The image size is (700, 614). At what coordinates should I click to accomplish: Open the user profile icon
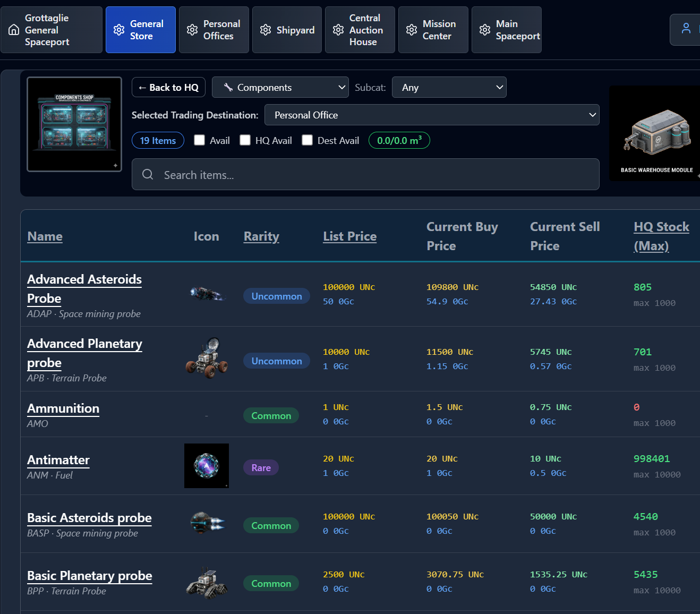[686, 28]
